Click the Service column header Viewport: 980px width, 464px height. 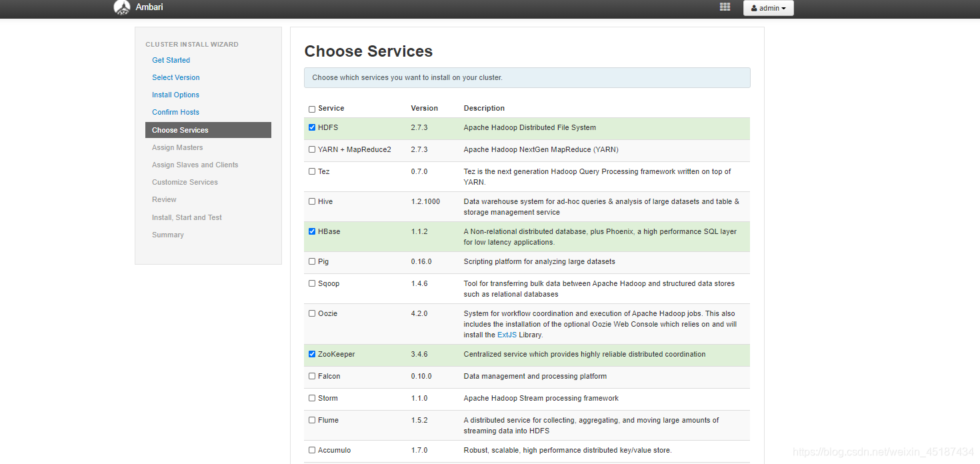(331, 108)
